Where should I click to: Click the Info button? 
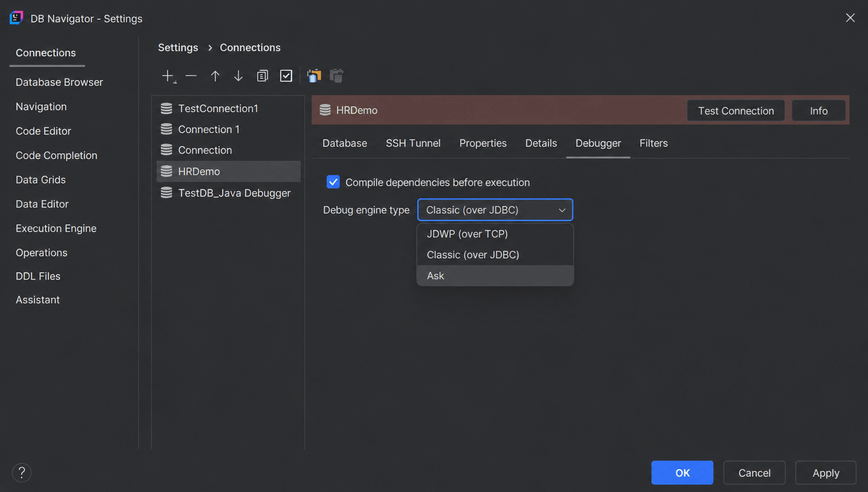819,110
